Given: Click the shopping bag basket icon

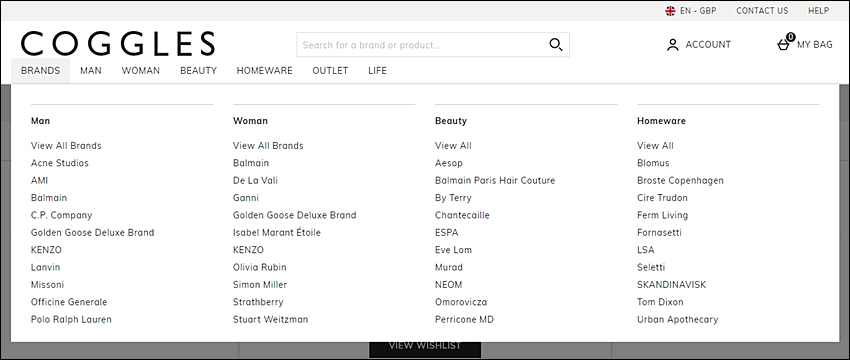Looking at the screenshot, I should 783,45.
